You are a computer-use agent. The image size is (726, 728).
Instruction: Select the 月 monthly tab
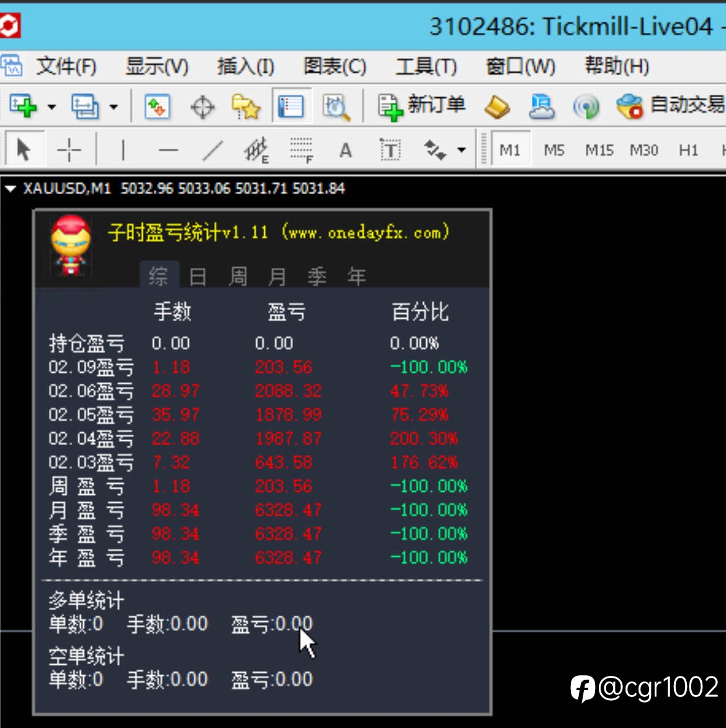pos(277,276)
